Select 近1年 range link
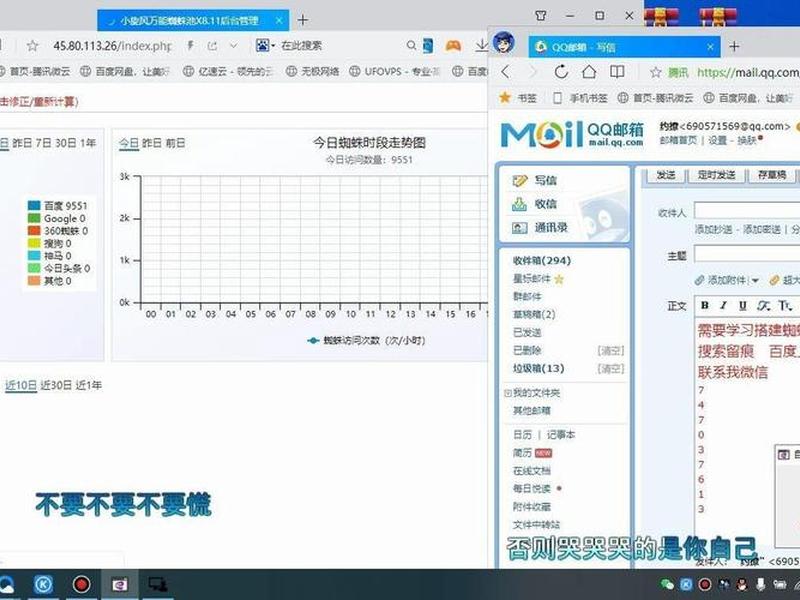This screenshot has height=600, width=800. pos(89,386)
